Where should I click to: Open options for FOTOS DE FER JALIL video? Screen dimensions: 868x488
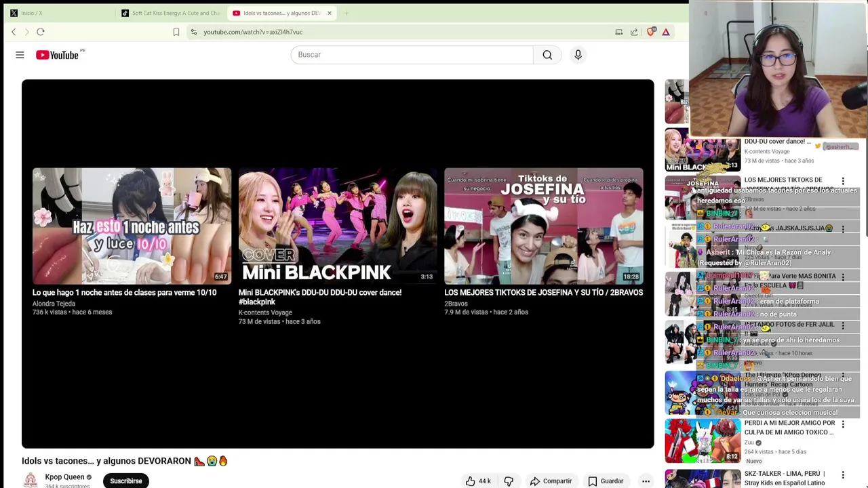843,325
